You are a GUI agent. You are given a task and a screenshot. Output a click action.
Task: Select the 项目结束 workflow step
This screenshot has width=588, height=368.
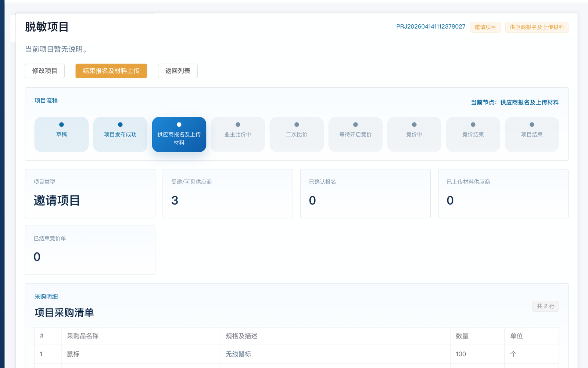point(532,134)
